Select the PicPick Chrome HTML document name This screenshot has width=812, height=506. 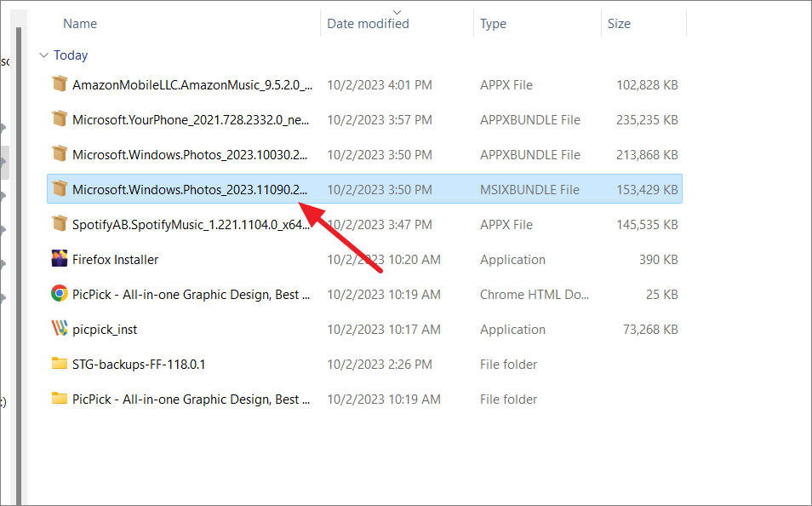coord(192,295)
